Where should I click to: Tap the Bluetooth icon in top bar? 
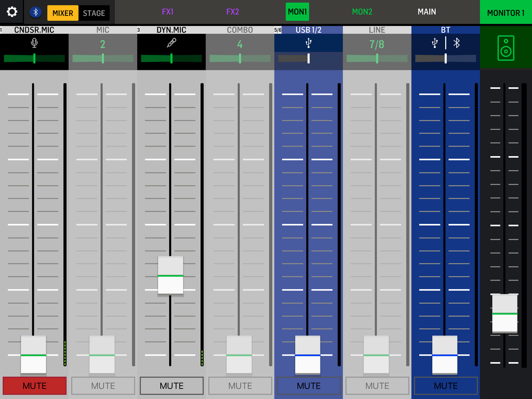point(35,12)
